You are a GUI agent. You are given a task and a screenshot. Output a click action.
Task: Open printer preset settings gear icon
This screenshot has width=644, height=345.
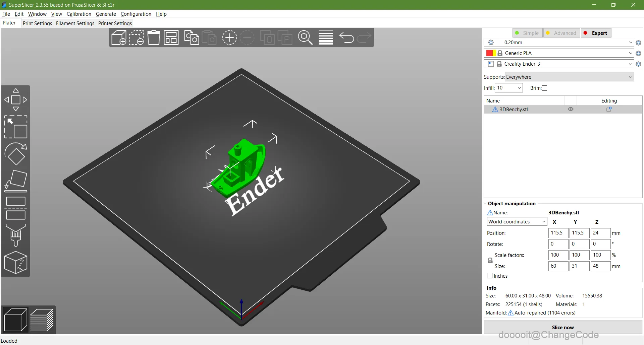tap(639, 64)
